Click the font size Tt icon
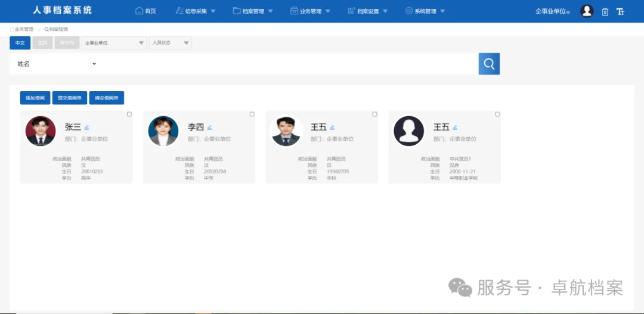644x314 pixels. point(620,11)
